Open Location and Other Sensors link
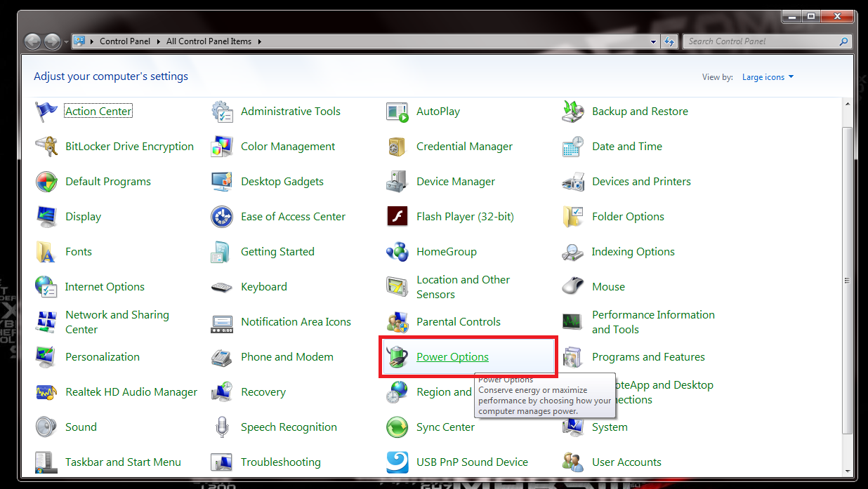Screen dimensions: 868x489 click(x=463, y=287)
